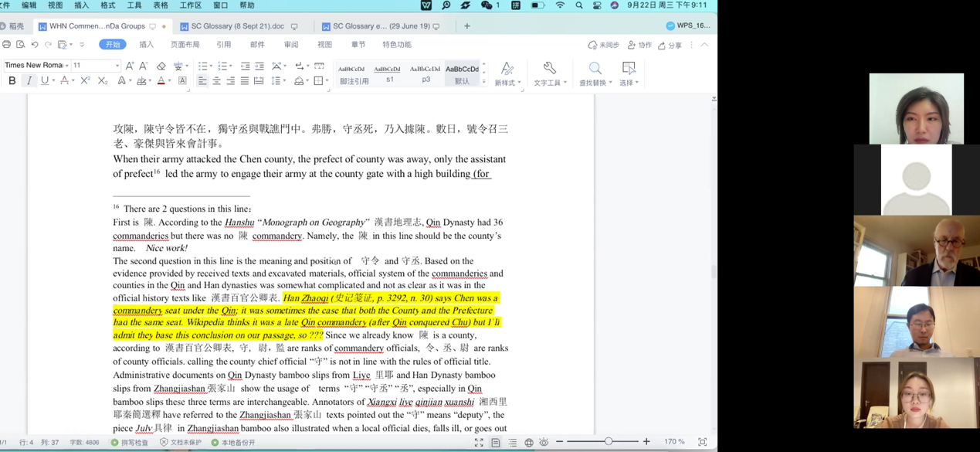Image resolution: width=980 pixels, height=452 pixels.
Task: Click the clear formatting eraser icon
Action: (x=161, y=66)
